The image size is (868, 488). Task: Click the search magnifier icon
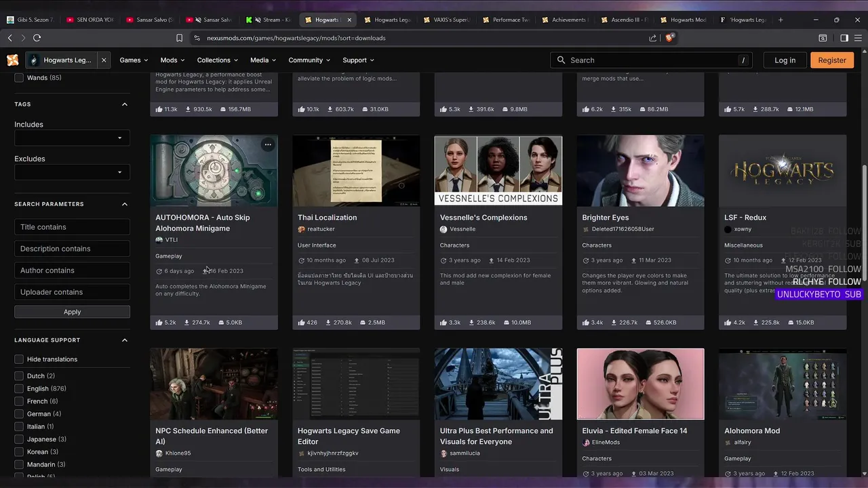[561, 60]
